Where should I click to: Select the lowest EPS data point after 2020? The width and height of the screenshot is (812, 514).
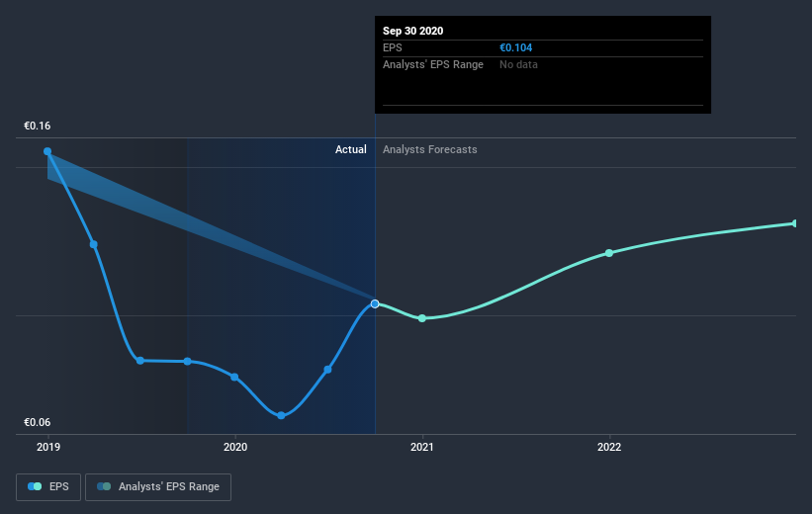click(x=281, y=415)
